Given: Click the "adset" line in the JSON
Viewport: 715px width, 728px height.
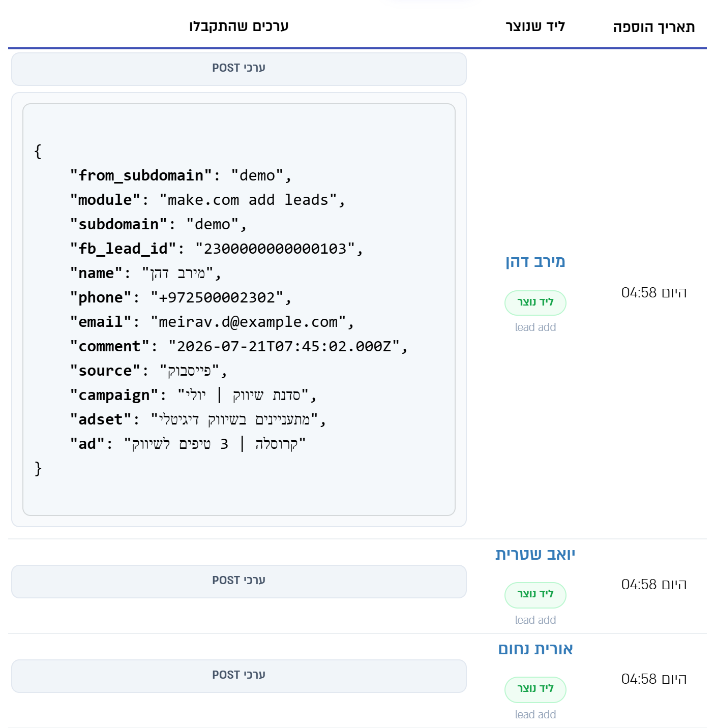Looking at the screenshot, I should pyautogui.click(x=198, y=420).
